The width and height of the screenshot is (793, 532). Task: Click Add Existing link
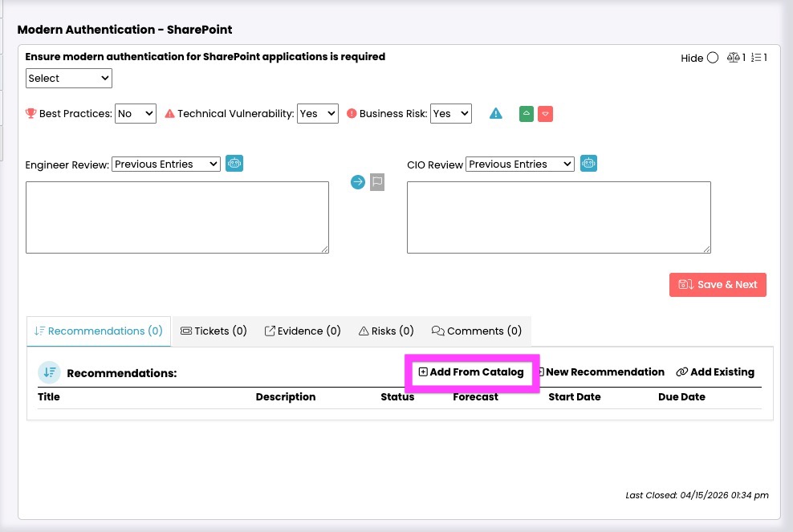pyautogui.click(x=715, y=372)
